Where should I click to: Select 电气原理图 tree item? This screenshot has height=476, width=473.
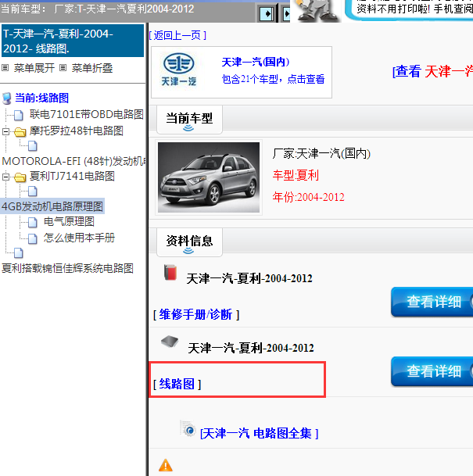click(69, 222)
